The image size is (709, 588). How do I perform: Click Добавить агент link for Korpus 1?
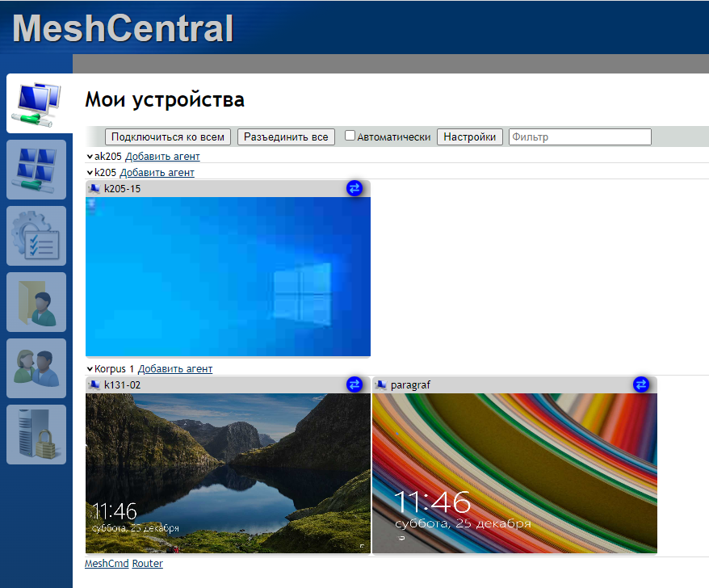(x=175, y=369)
